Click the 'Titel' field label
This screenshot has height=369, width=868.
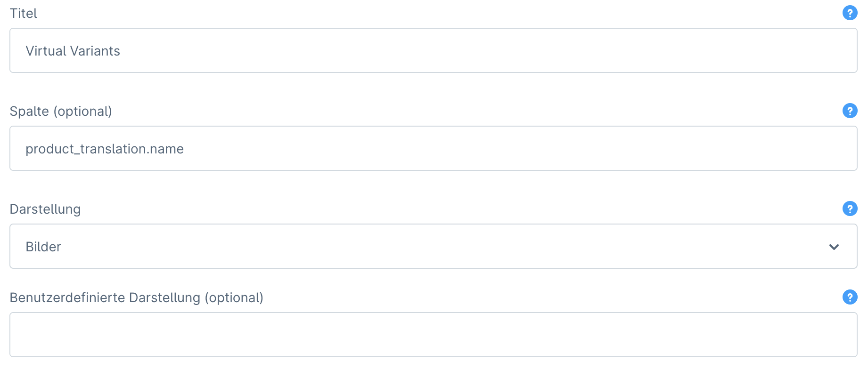pyautogui.click(x=24, y=13)
